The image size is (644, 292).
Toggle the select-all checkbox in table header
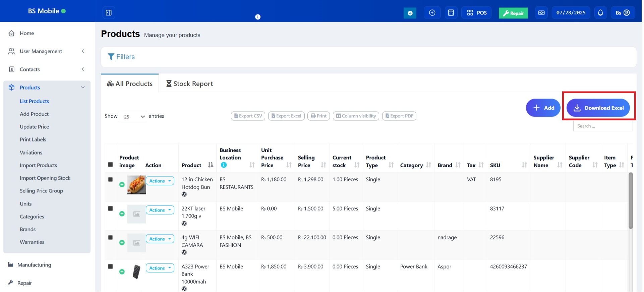click(110, 165)
